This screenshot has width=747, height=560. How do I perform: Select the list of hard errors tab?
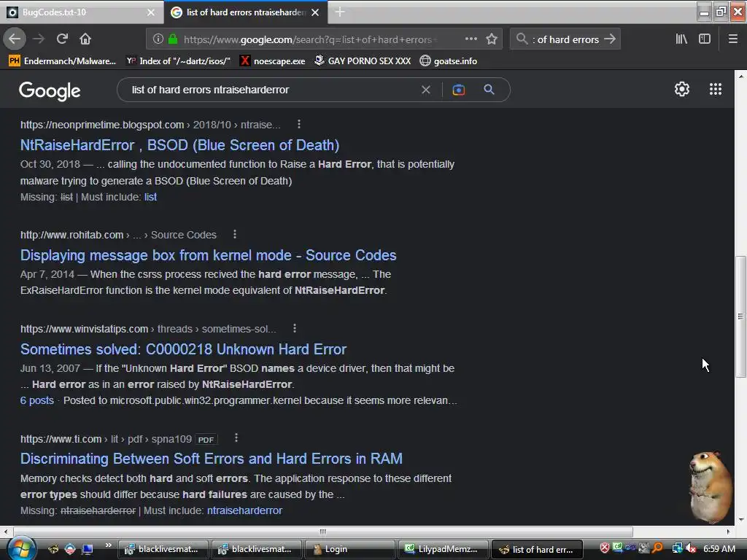click(x=245, y=12)
